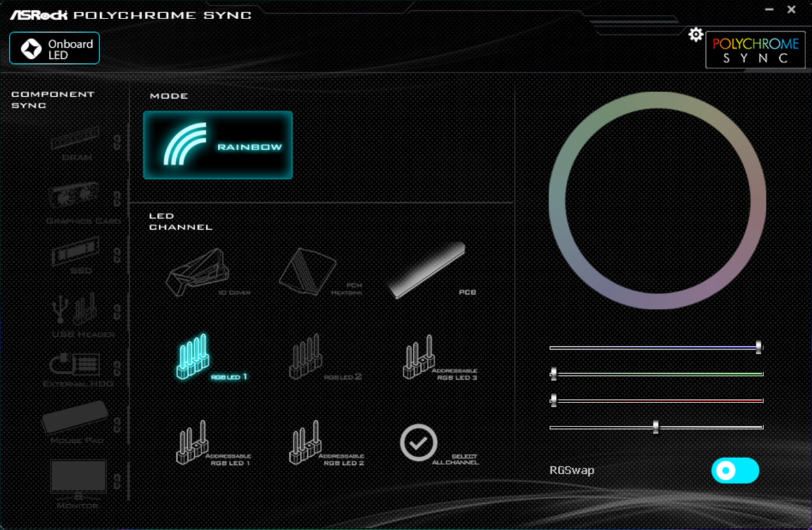Click the green color slider track
The height and width of the screenshot is (530, 812).
point(658,374)
